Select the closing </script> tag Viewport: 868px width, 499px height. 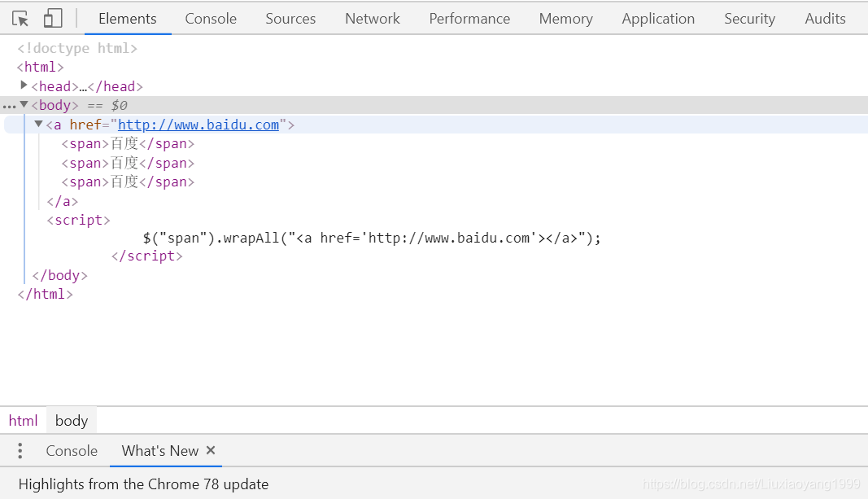(x=146, y=256)
